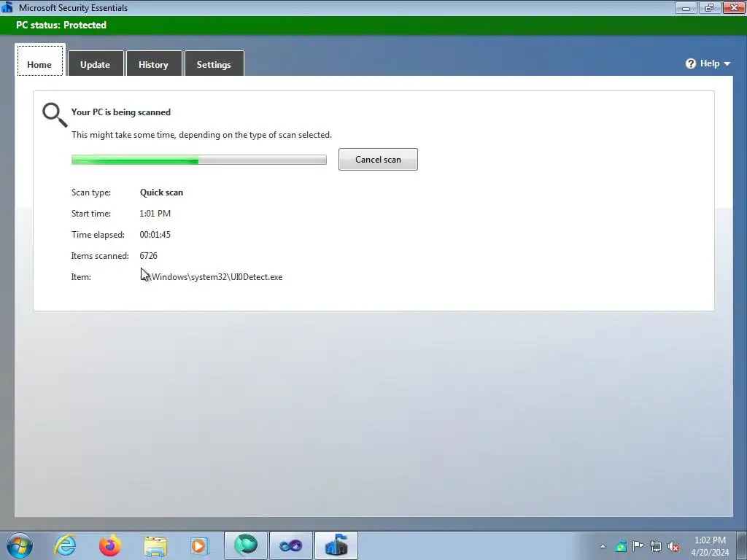Show hidden system tray icons arrow
Image resolution: width=747 pixels, height=560 pixels.
pyautogui.click(x=603, y=546)
